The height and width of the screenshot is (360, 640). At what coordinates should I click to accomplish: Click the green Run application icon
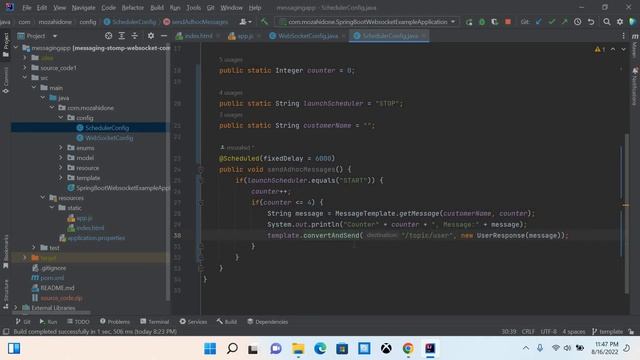[469, 22]
